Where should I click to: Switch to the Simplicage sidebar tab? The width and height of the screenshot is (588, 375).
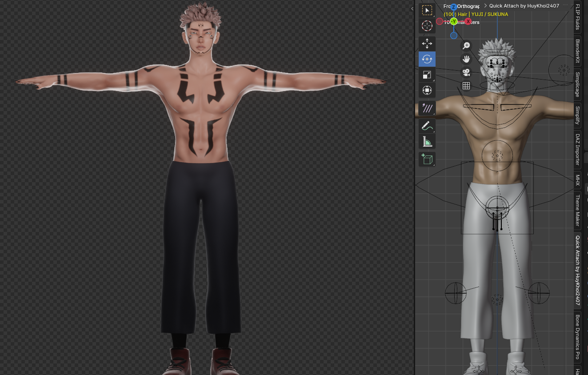point(577,84)
